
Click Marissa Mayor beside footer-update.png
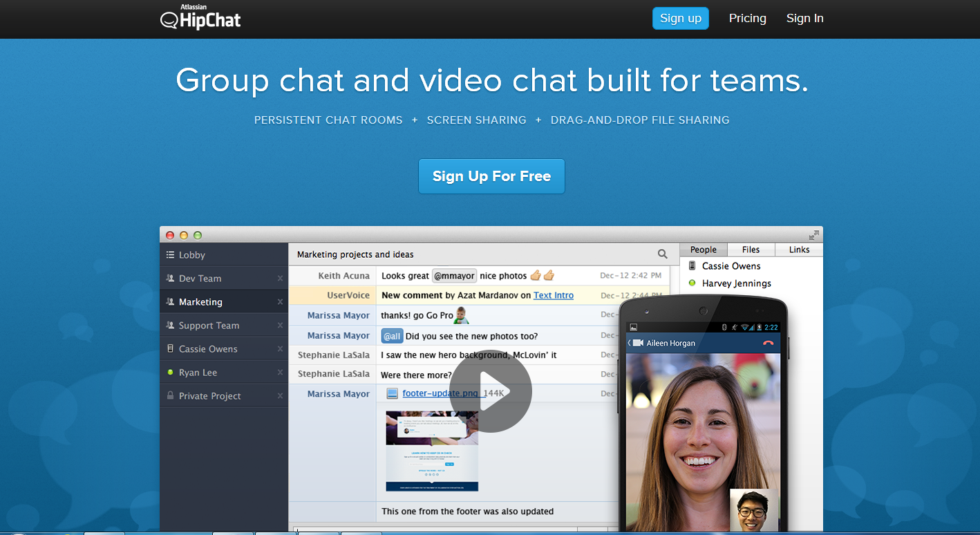pos(339,394)
